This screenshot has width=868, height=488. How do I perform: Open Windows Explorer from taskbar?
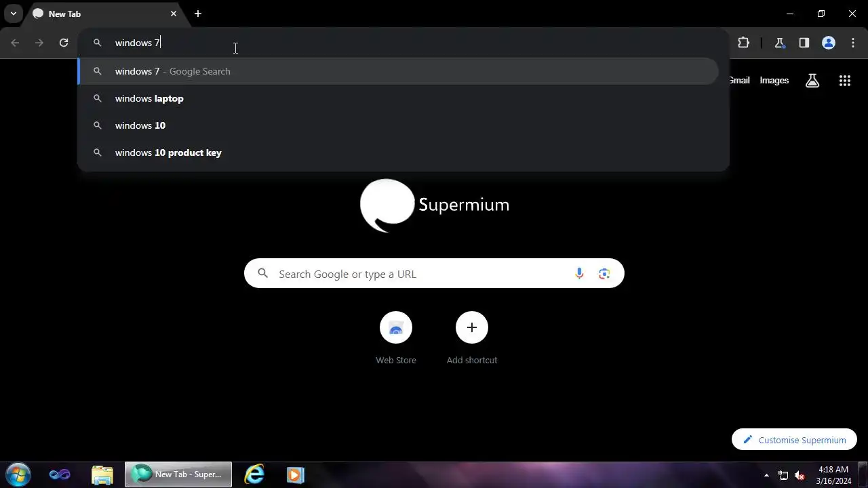tap(102, 474)
